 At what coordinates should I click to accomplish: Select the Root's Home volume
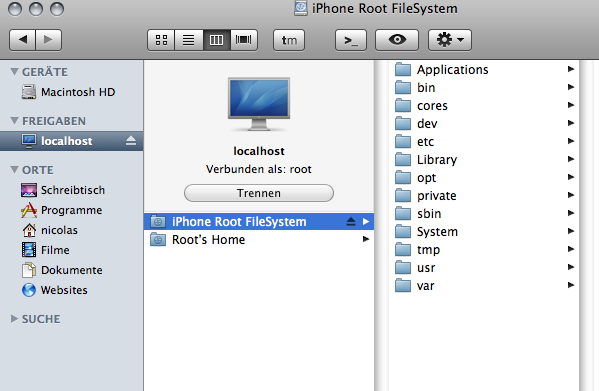(259, 239)
